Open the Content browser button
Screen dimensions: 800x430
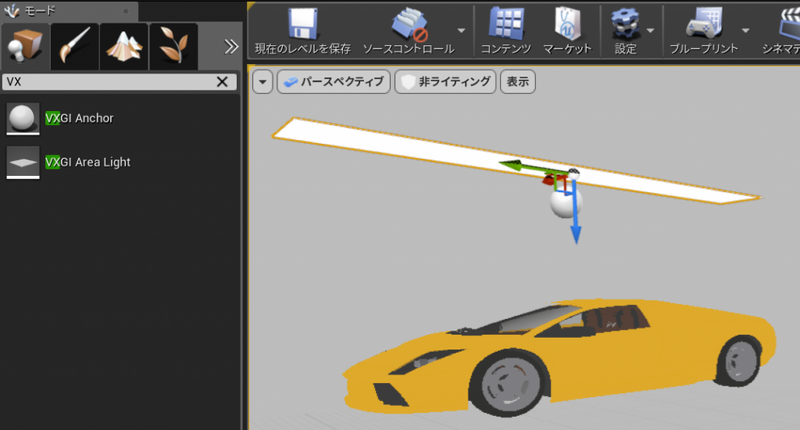[506, 31]
